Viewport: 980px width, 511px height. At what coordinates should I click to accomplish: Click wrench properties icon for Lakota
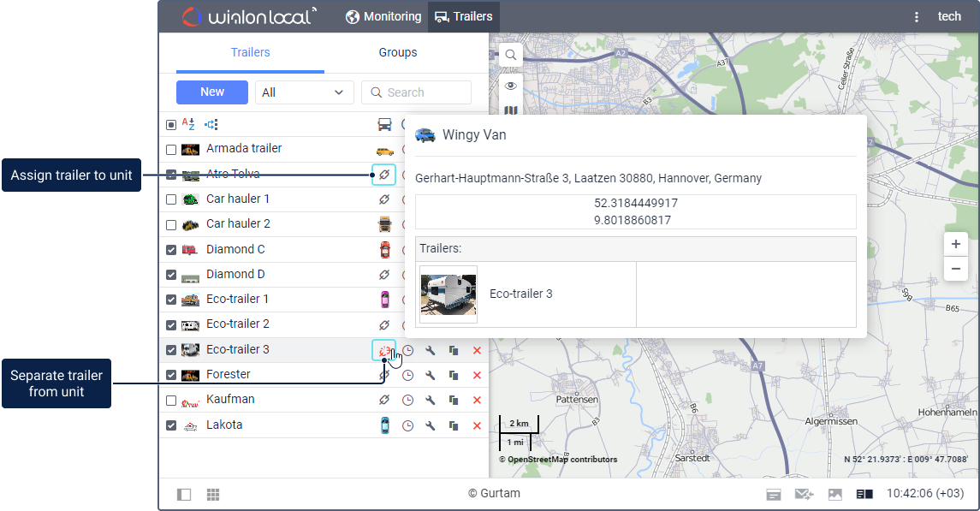[x=431, y=425]
